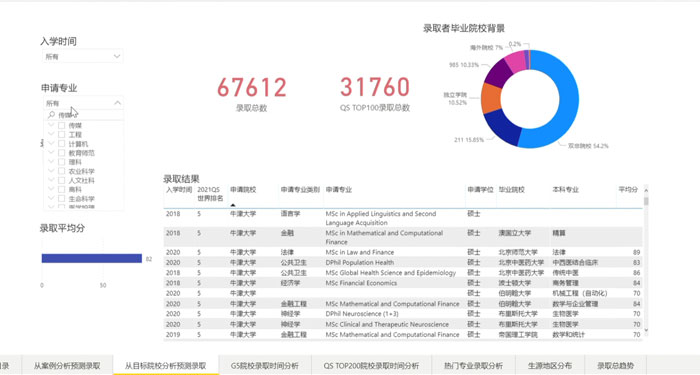Check the 传媒 checkbox
This screenshot has width=700, height=375.
pyautogui.click(x=62, y=126)
